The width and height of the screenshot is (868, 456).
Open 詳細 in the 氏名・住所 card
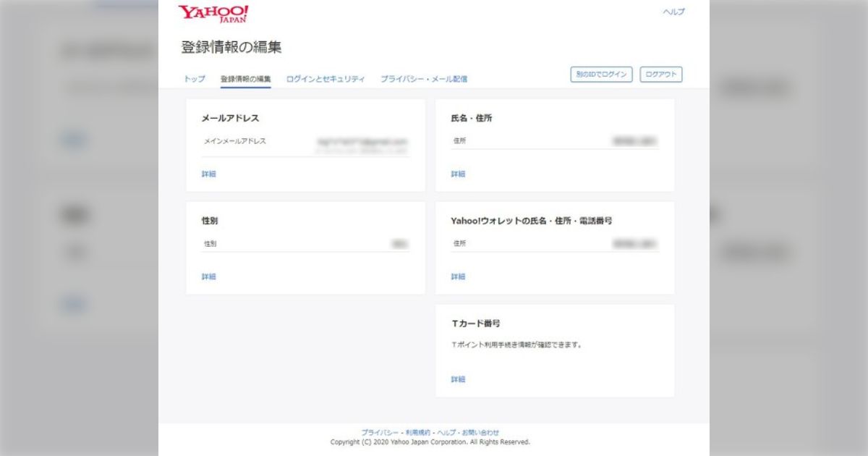pos(456,174)
